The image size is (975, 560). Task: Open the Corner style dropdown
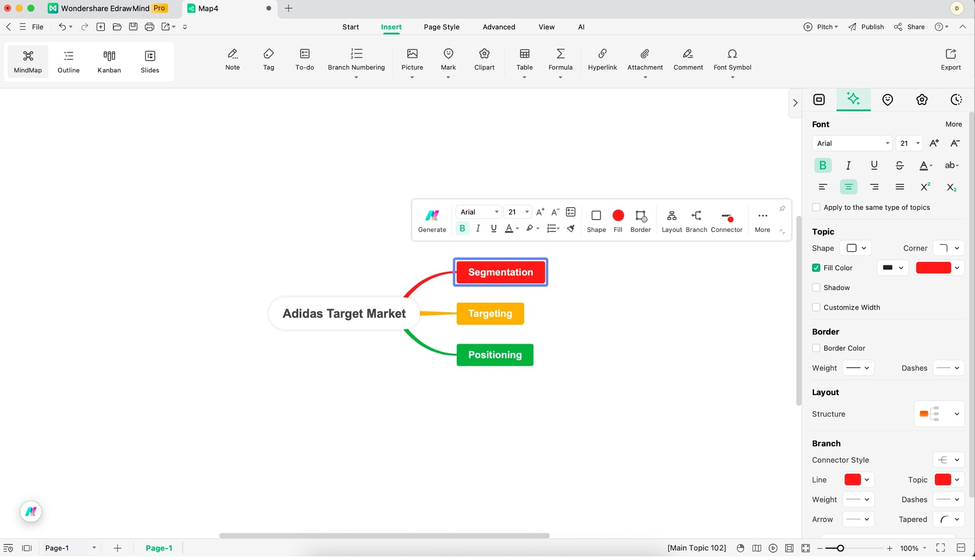pos(948,248)
